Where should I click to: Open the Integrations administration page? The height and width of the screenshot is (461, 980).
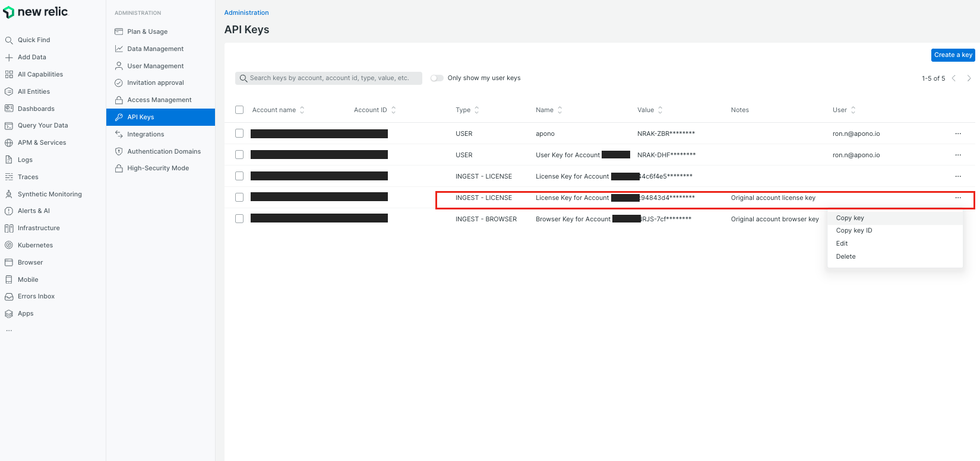tap(146, 134)
